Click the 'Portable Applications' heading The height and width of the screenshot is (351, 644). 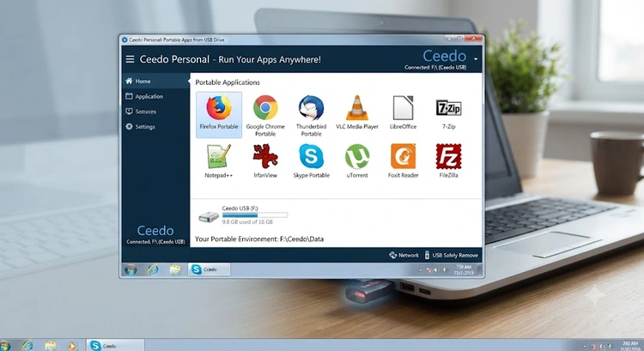[x=228, y=82]
